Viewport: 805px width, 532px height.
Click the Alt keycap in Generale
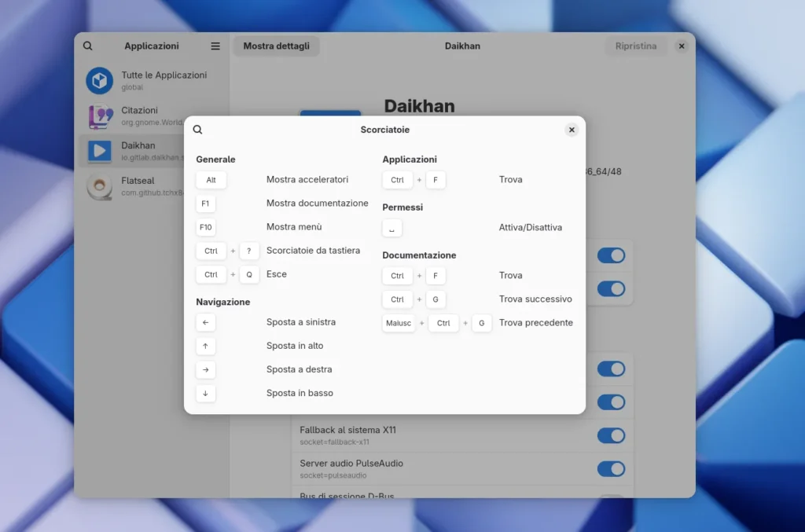(x=211, y=180)
